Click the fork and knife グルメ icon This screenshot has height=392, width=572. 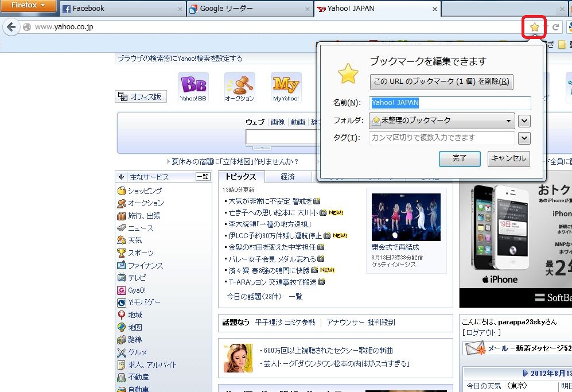pos(122,352)
